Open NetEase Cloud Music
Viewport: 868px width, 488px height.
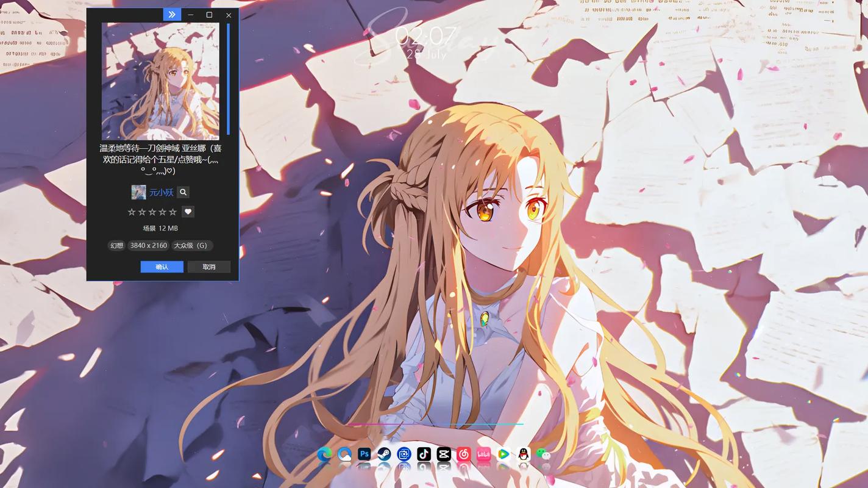(463, 454)
